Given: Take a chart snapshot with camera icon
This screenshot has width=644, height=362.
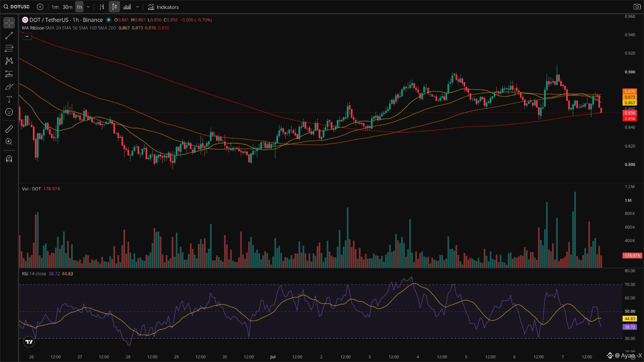Looking at the screenshot, I should [x=637, y=7].
